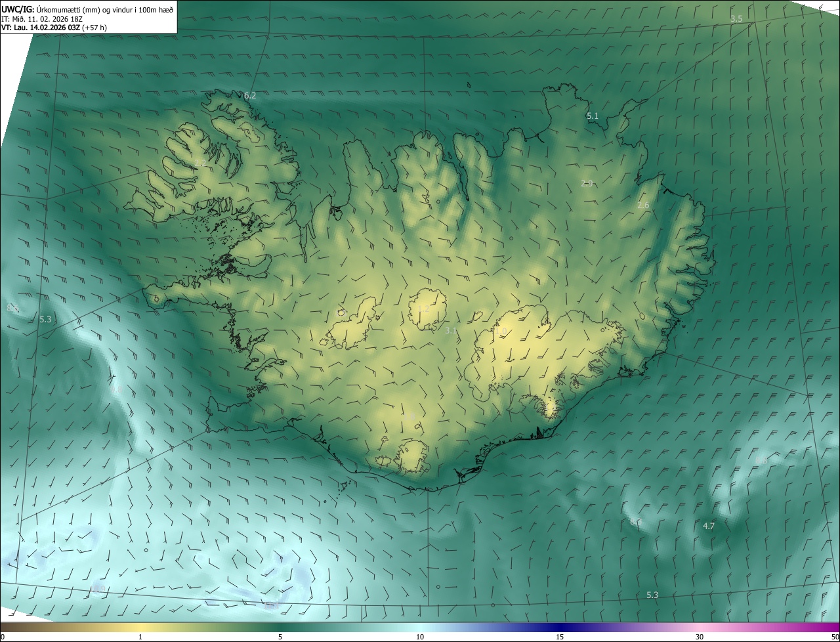Click the title "Úrkomumætti (mm) og vindur í 100m hæð"
The width and height of the screenshot is (840, 642).
point(105,9)
